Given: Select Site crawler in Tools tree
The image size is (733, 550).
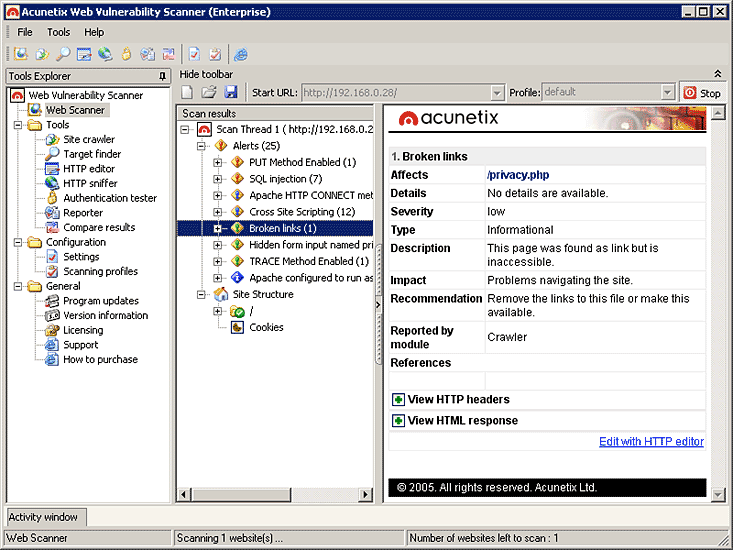Looking at the screenshot, I should pos(89,139).
